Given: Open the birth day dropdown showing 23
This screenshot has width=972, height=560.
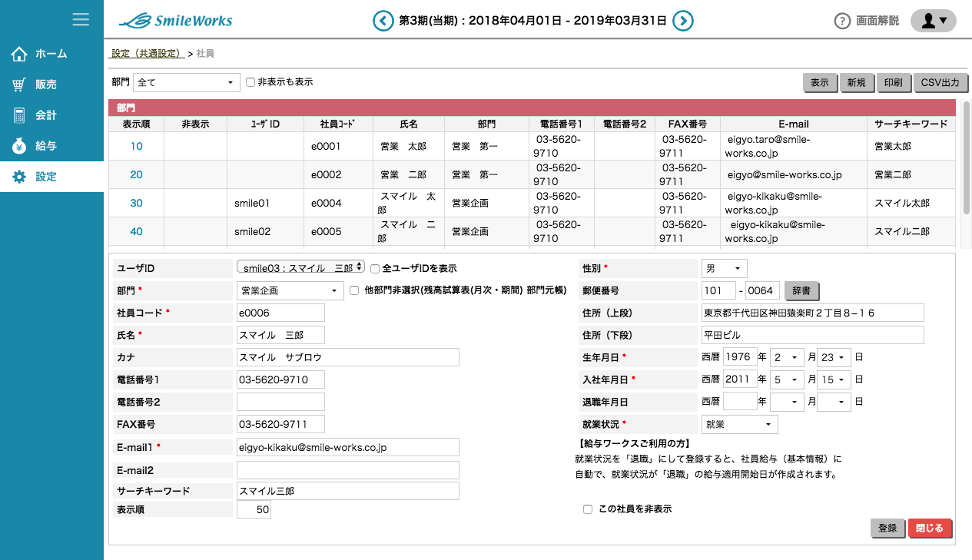Looking at the screenshot, I should coord(834,357).
